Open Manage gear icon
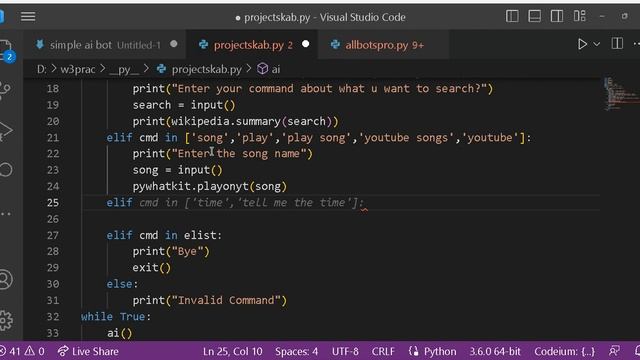 6,320
